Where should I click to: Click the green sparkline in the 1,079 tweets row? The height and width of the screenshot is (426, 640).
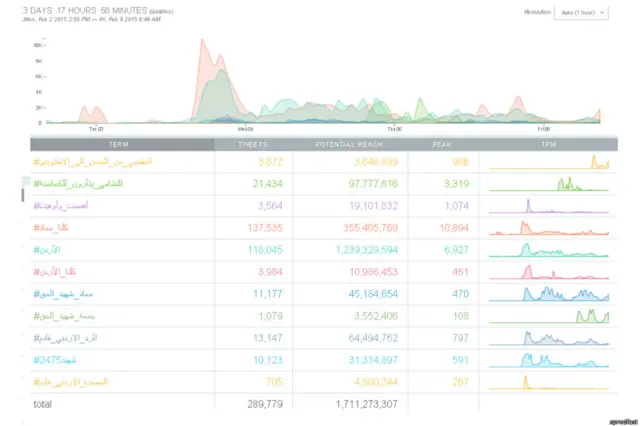[x=549, y=315]
